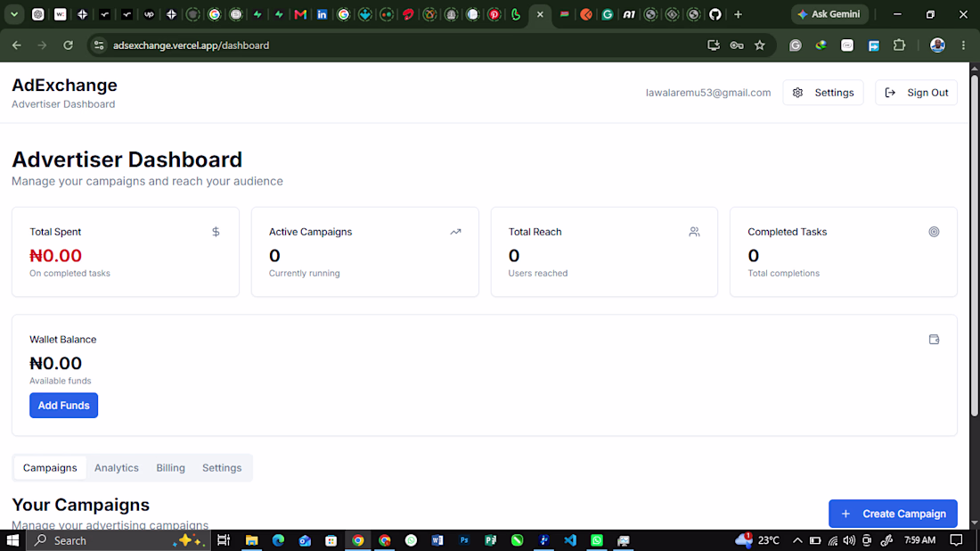The height and width of the screenshot is (551, 980).
Task: Open the saved passwords key icon
Action: [737, 45]
